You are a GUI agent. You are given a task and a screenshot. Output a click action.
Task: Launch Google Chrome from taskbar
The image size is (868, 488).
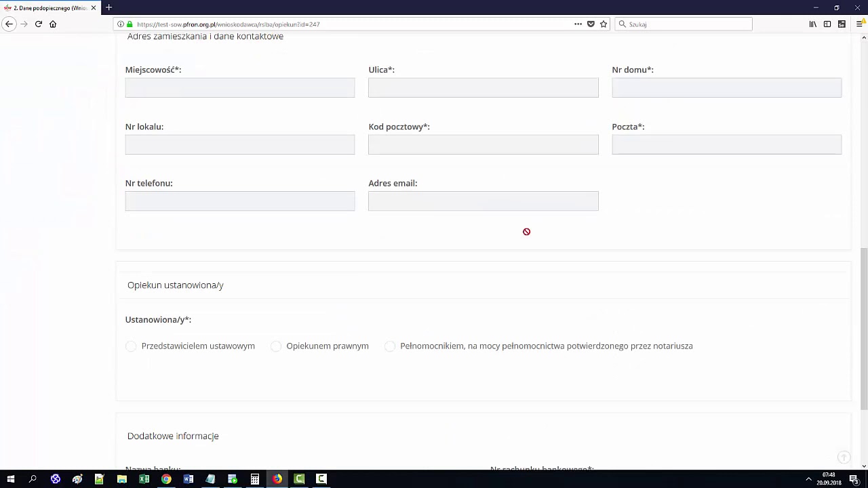pyautogui.click(x=166, y=479)
